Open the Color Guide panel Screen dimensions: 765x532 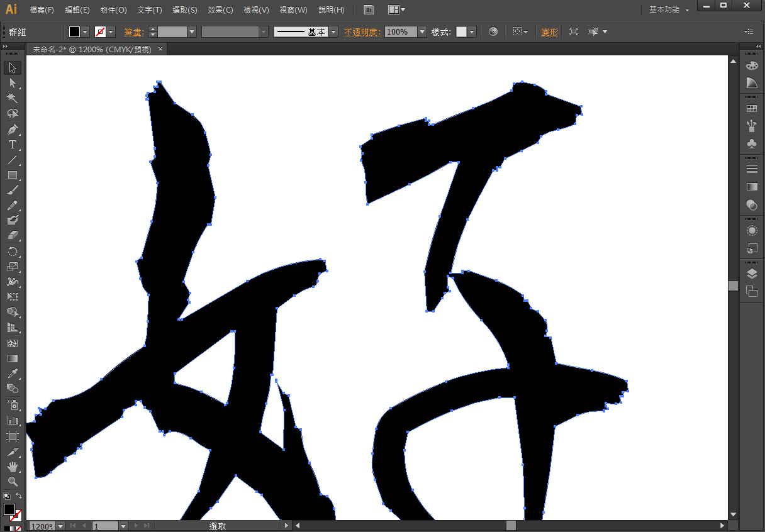(751, 83)
